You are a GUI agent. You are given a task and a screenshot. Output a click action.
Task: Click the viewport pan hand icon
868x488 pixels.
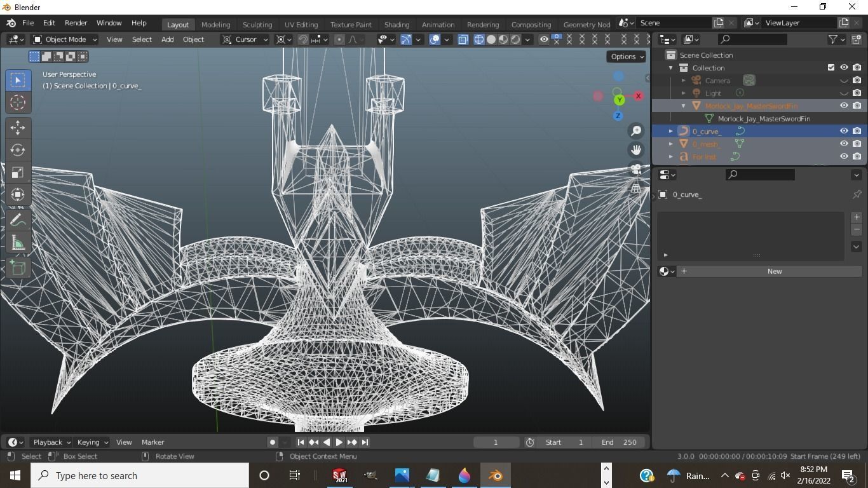point(636,150)
